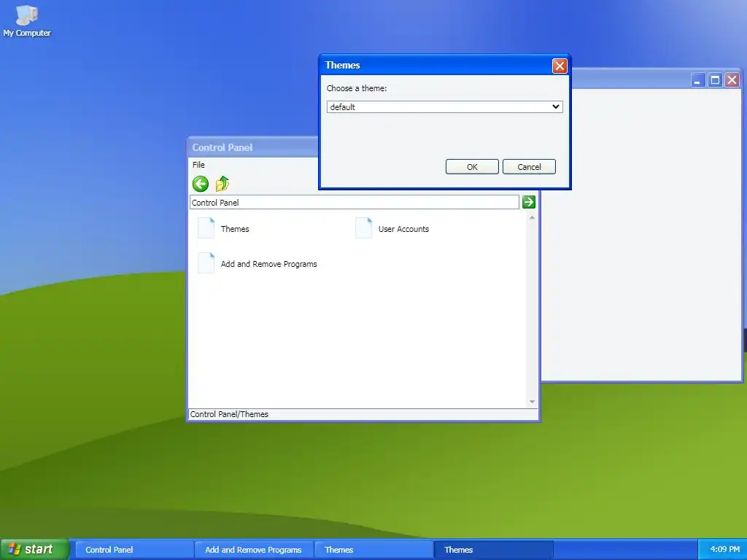This screenshot has width=747, height=560.
Task: Minimize the background window
Action: (x=698, y=80)
